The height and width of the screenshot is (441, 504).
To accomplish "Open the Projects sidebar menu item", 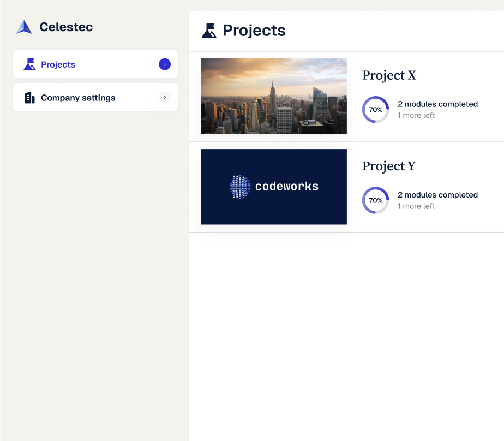I will (x=95, y=64).
